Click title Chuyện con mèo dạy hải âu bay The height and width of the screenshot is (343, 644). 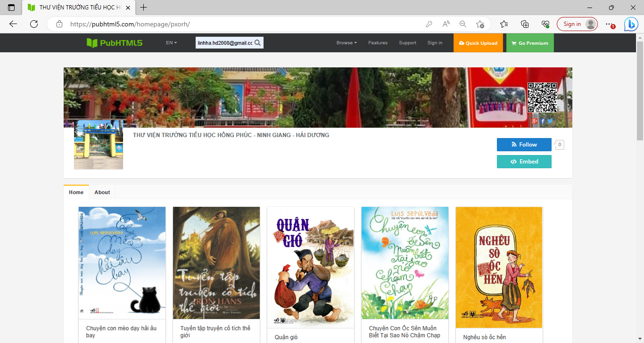(122, 332)
